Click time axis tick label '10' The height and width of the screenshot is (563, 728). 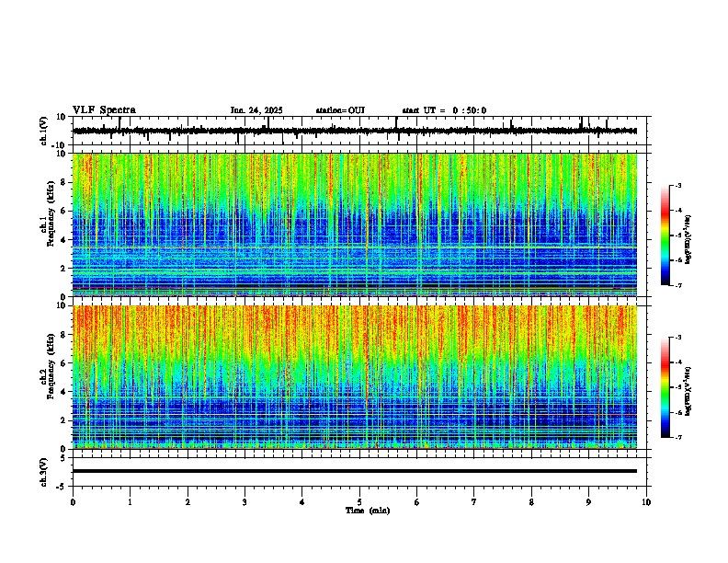646,502
